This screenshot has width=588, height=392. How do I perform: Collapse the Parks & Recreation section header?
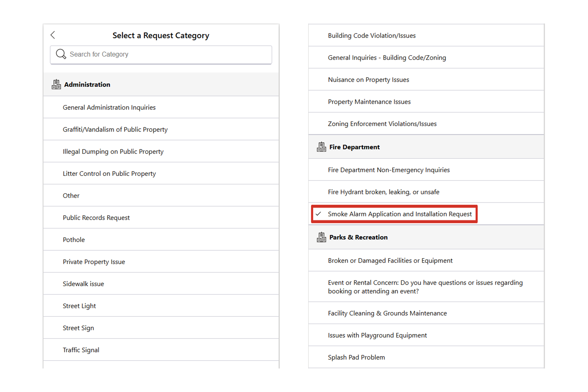point(426,237)
